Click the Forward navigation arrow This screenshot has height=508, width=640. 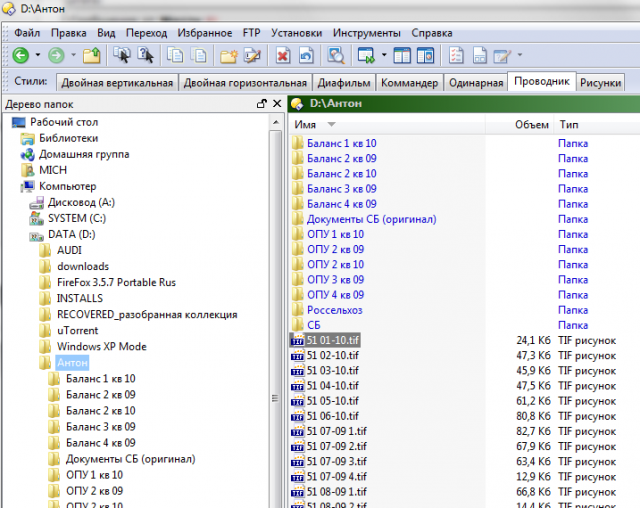(56, 55)
